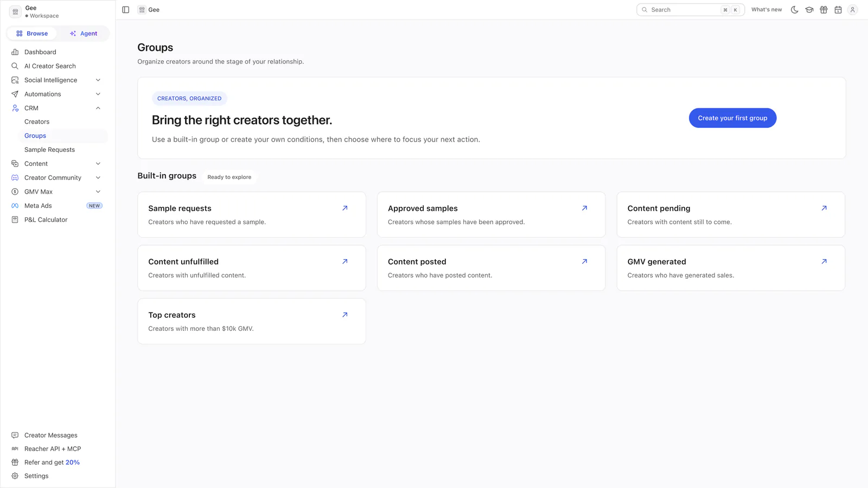Screen dimensions: 868x488
Task: Click the Meta Ads infinity icon
Action: coord(15,206)
